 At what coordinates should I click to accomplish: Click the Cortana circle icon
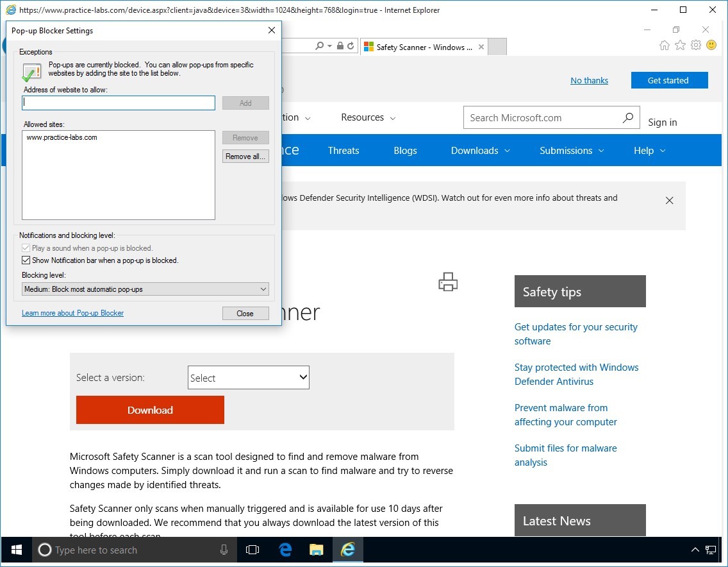point(45,550)
